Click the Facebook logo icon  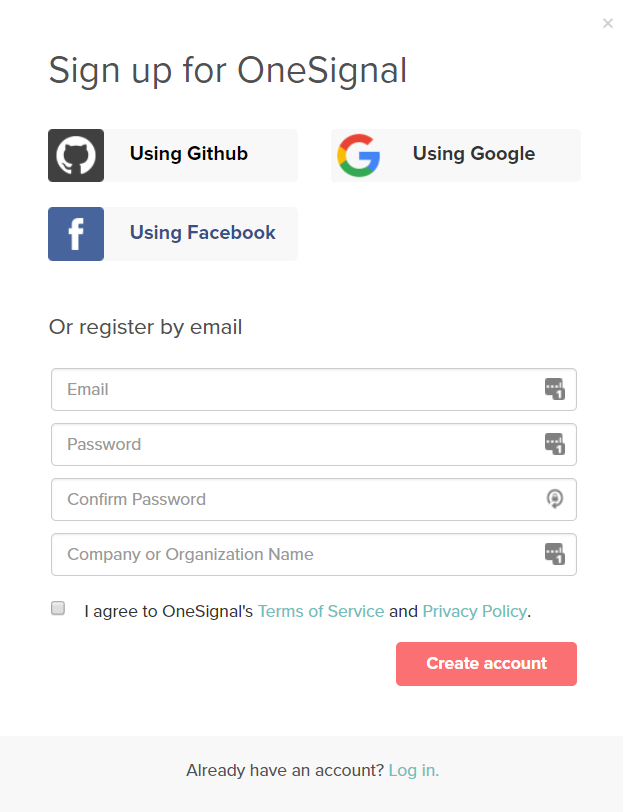click(75, 233)
